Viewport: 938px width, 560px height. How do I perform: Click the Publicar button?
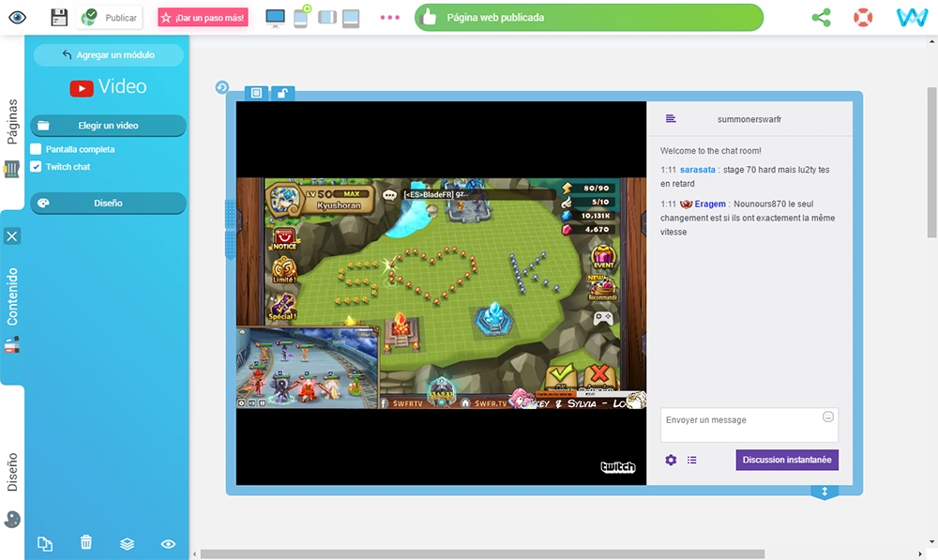point(110,17)
